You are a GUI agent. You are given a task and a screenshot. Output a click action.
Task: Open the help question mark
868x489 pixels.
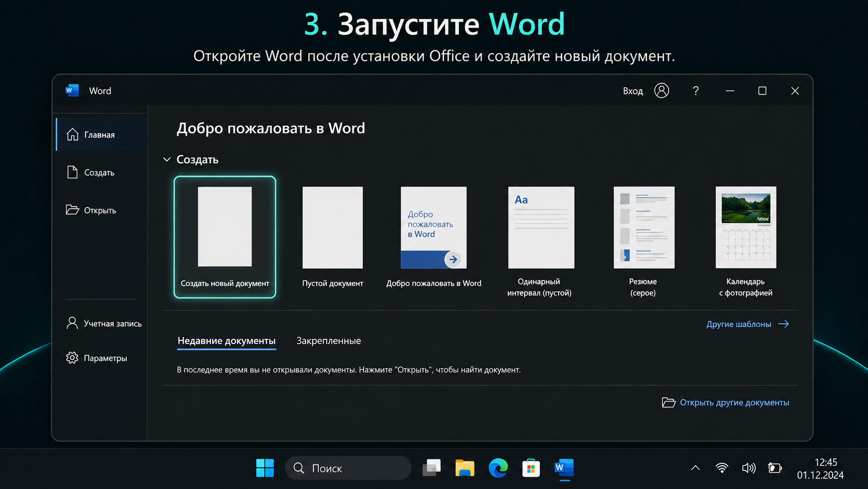tap(696, 91)
